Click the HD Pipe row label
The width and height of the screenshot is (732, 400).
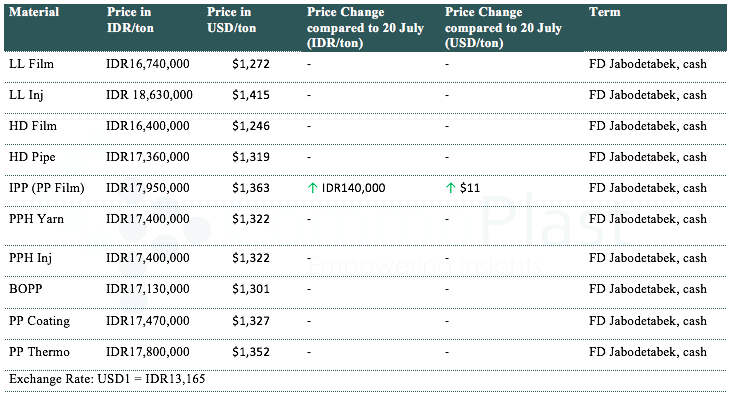(32, 157)
